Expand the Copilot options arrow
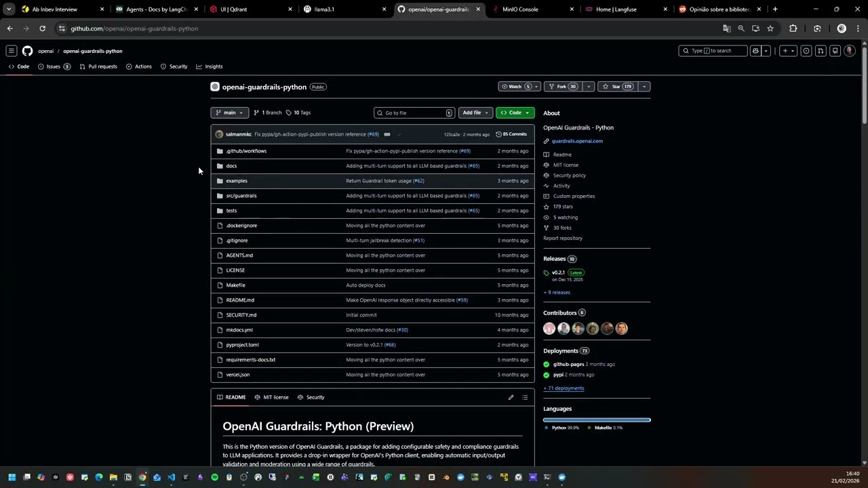 (x=766, y=51)
